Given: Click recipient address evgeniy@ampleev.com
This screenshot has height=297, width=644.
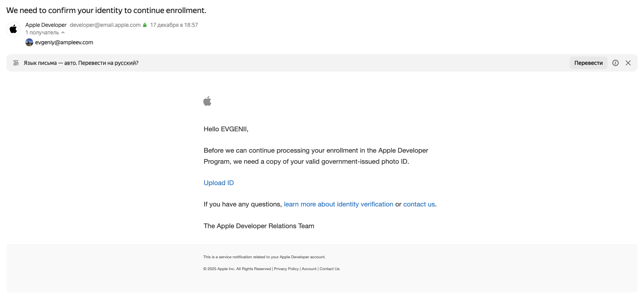Looking at the screenshot, I should 64,42.
